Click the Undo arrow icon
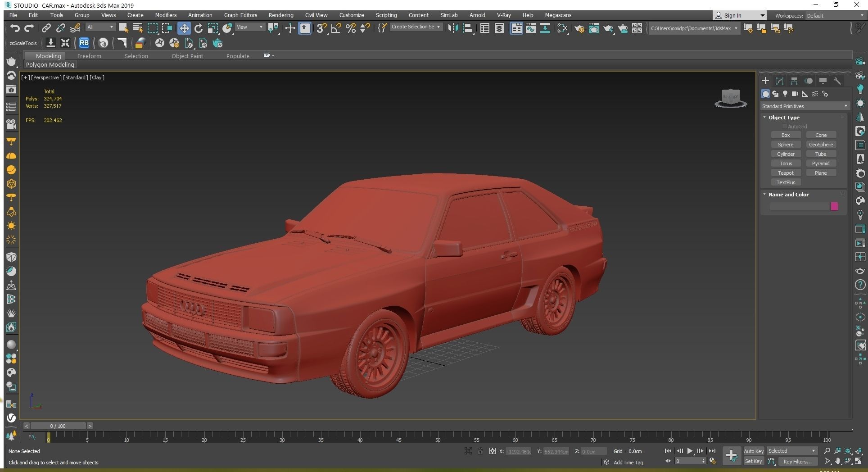 15,28
